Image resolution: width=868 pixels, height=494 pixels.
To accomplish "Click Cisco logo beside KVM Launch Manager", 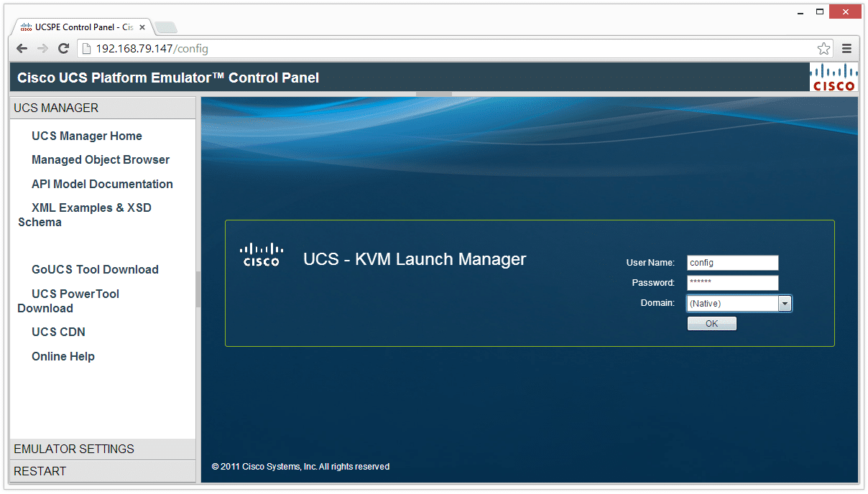I will click(x=262, y=255).
